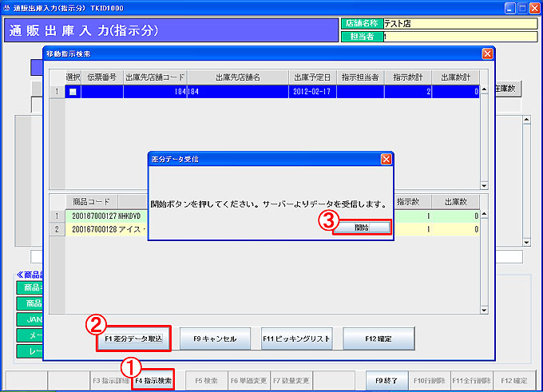Click F9 終了 on bottom function bar
This screenshot has height=392, width=543.
(x=386, y=381)
